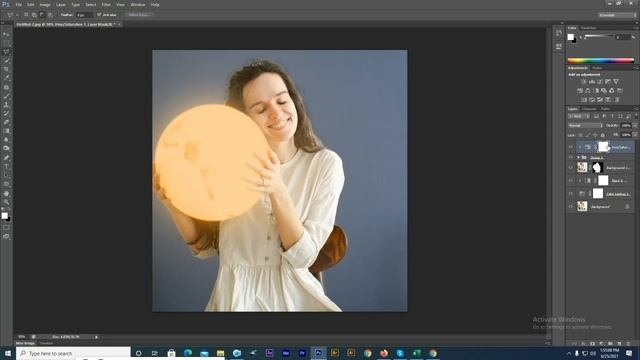Open the layer filter Kind dropdown
The image size is (640, 360).
tap(578, 116)
